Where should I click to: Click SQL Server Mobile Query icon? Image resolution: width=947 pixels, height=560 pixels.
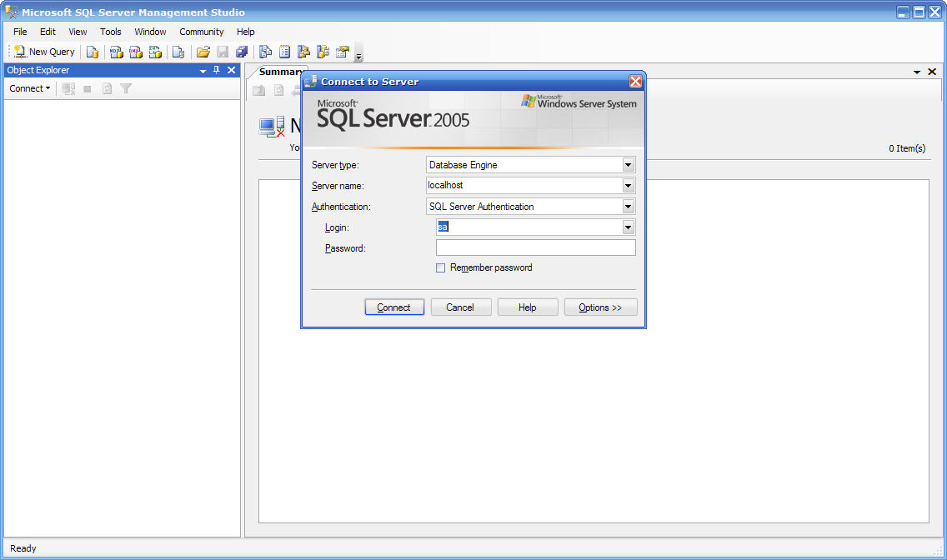click(x=178, y=52)
